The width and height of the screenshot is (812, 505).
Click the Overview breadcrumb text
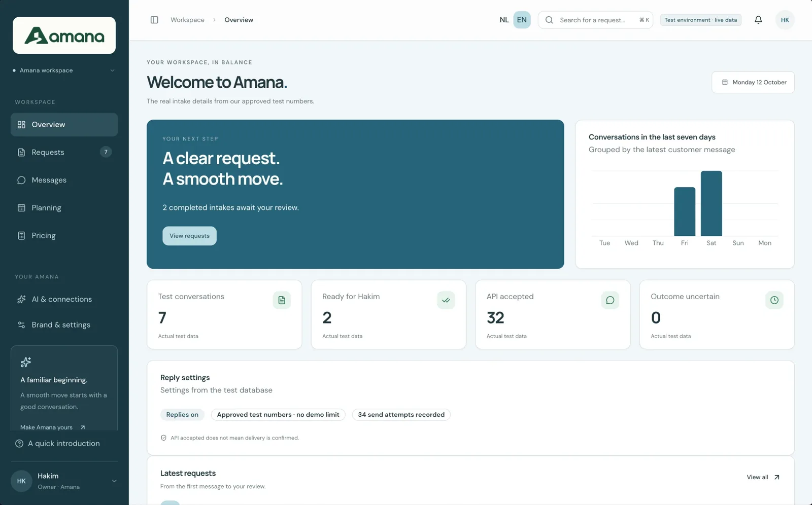[239, 20]
